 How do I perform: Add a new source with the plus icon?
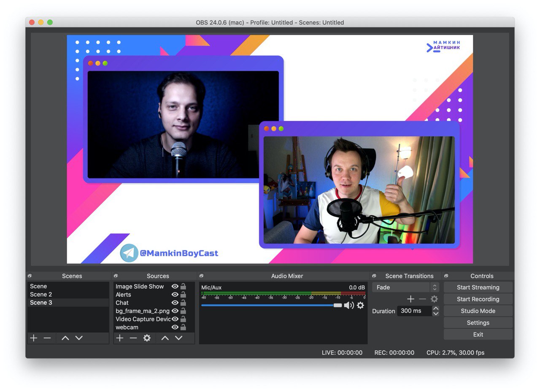[x=120, y=338]
